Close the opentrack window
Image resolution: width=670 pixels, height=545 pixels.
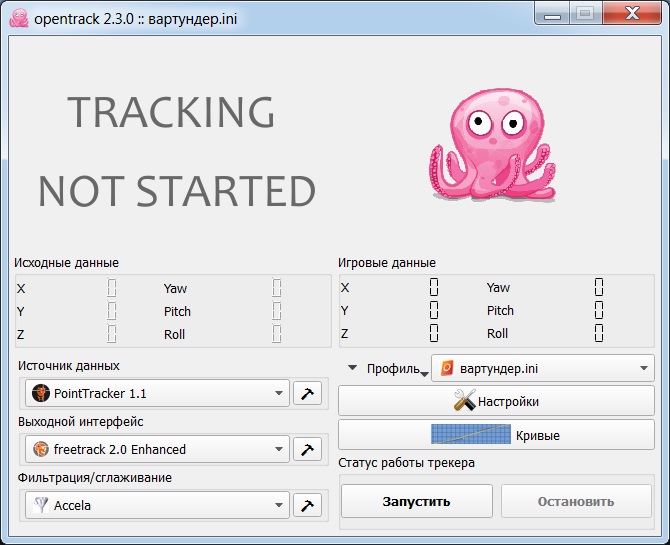[632, 14]
